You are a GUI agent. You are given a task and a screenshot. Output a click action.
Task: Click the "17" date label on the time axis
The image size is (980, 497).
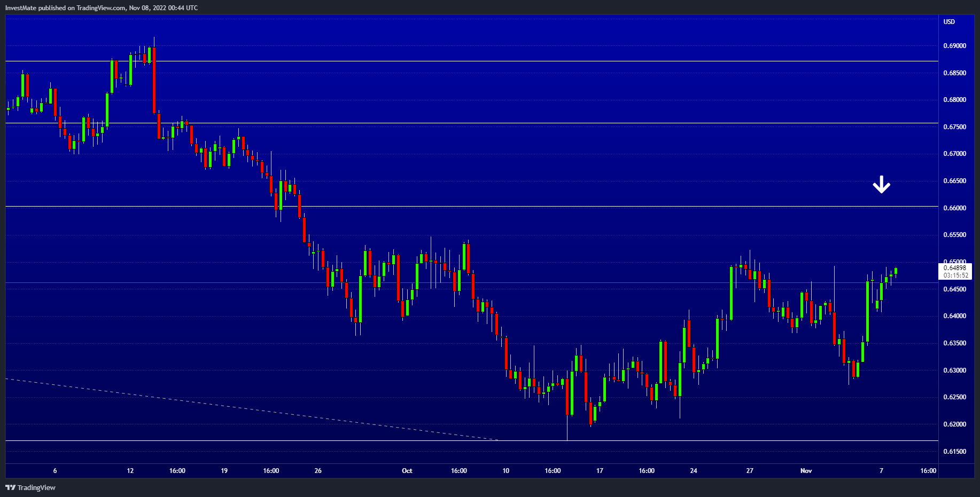point(600,471)
